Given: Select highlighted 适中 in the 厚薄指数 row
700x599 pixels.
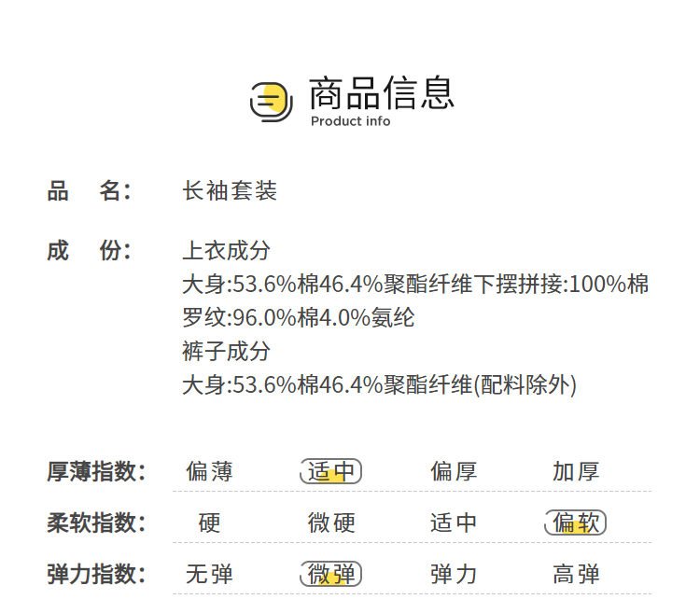Looking at the screenshot, I should [x=331, y=472].
